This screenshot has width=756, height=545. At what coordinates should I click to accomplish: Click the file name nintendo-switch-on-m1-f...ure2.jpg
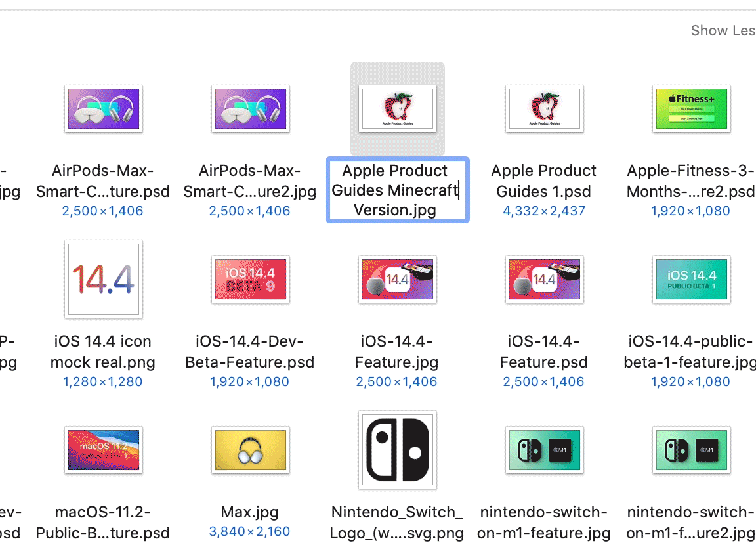pos(690,522)
